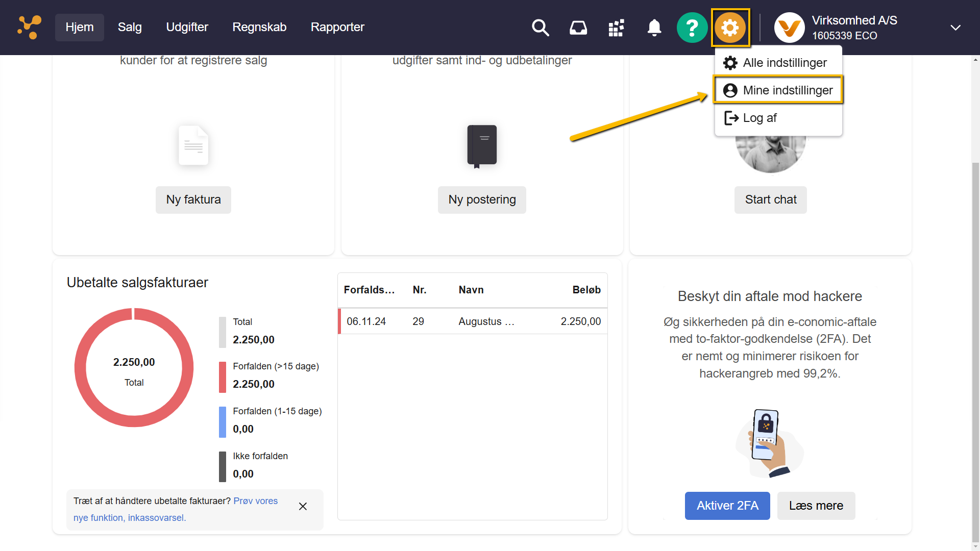Screen dimensions: 980x551
Task: Open the search magnifier icon
Action: 540,28
